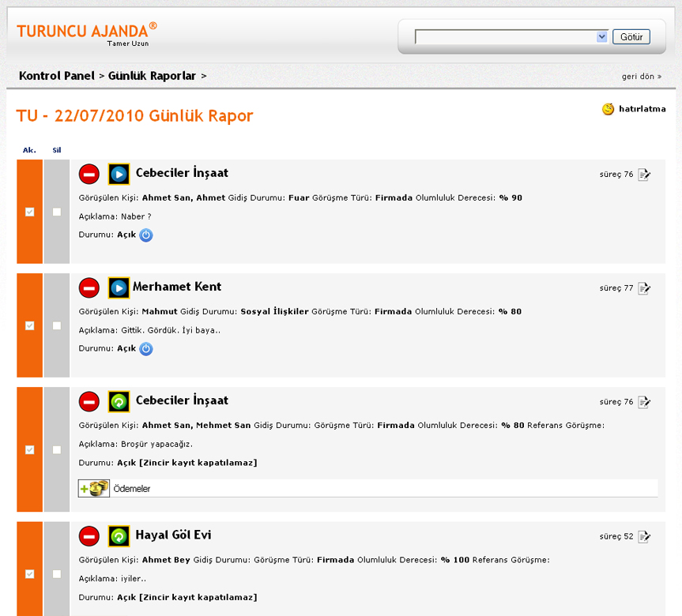Go to Kontrol Panel breadcrumb
This screenshot has width=682, height=616.
click(56, 76)
